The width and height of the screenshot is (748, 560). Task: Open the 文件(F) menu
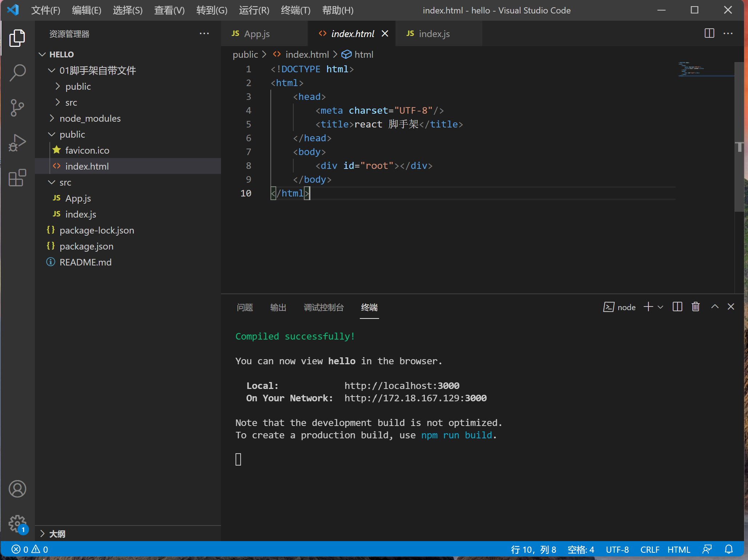point(45,10)
